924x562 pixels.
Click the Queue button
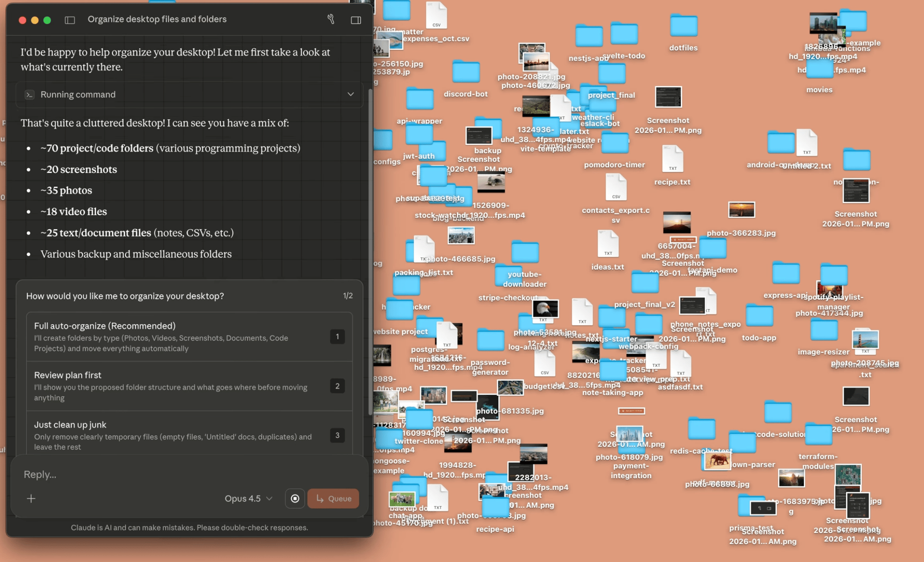(333, 498)
